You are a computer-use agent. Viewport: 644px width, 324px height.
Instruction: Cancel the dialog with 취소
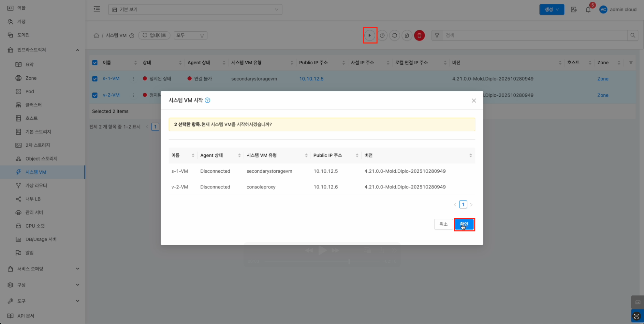(x=443, y=224)
